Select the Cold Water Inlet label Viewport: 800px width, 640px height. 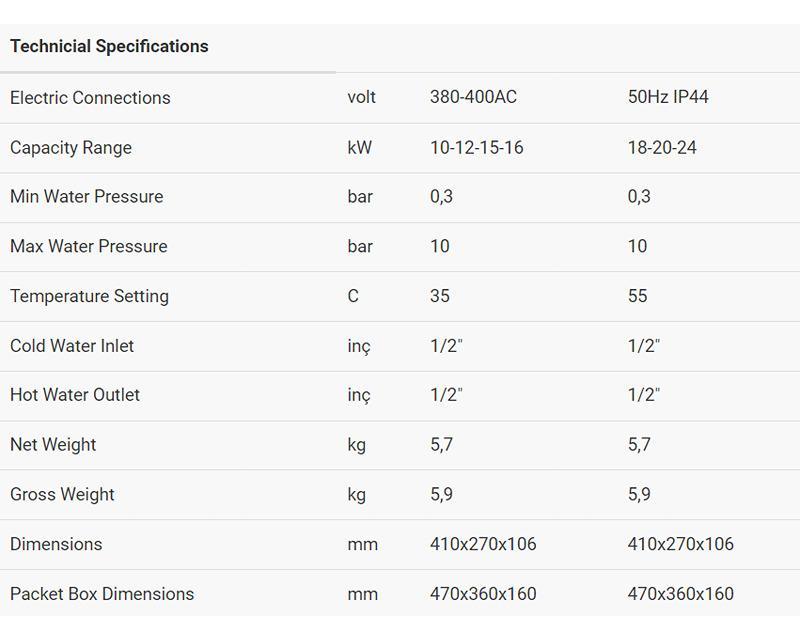(72, 346)
